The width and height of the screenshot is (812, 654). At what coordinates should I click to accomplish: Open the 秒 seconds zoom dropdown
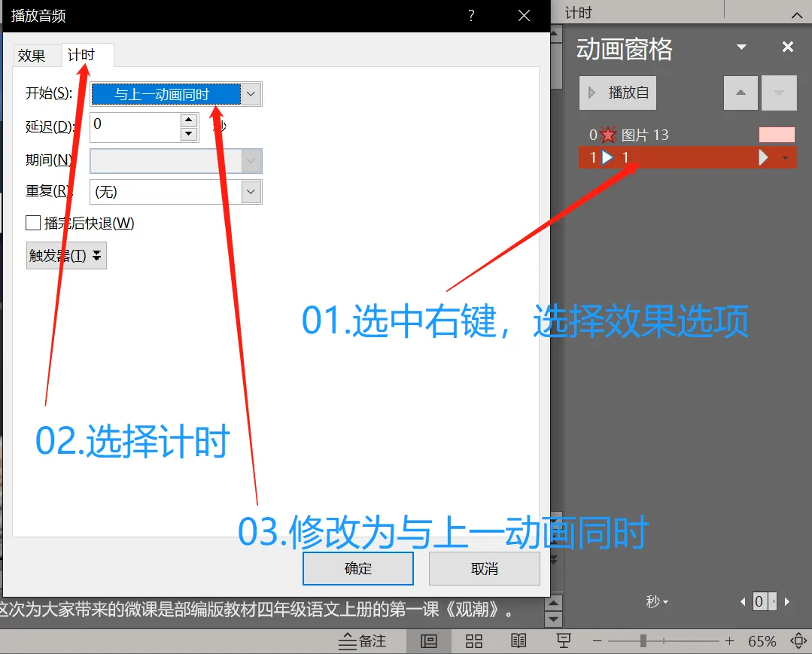tap(657, 602)
